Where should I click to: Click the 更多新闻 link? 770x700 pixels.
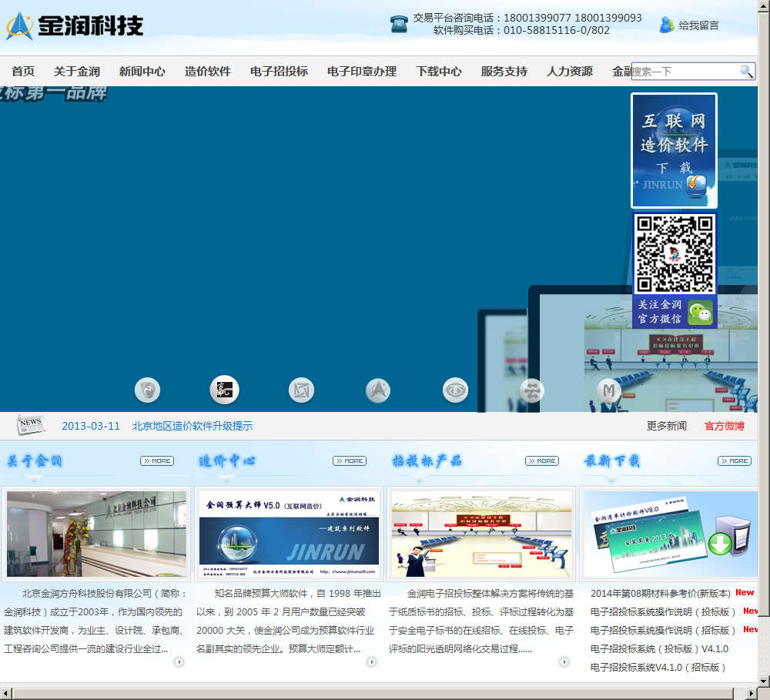pyautogui.click(x=666, y=426)
